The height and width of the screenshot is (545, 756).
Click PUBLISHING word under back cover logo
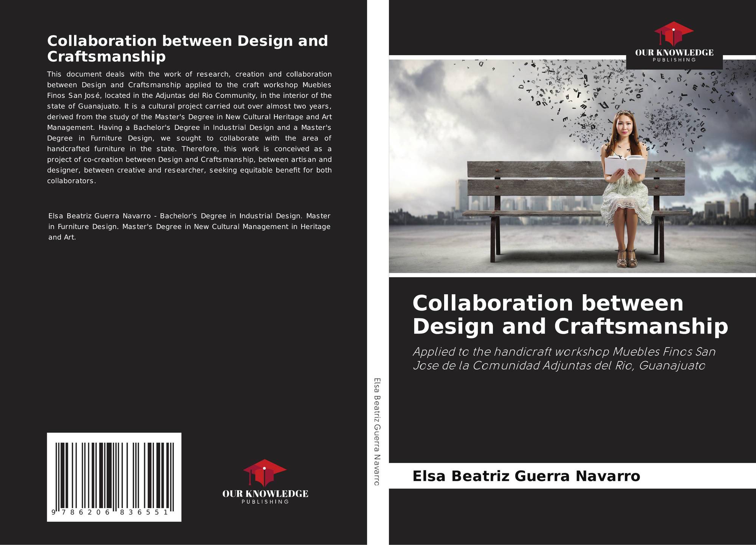coord(265,502)
